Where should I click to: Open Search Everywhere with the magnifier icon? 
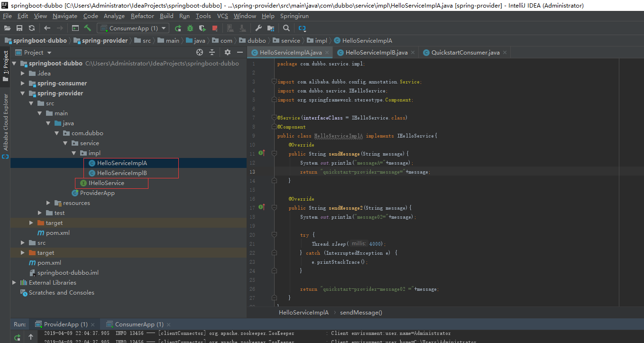(286, 28)
